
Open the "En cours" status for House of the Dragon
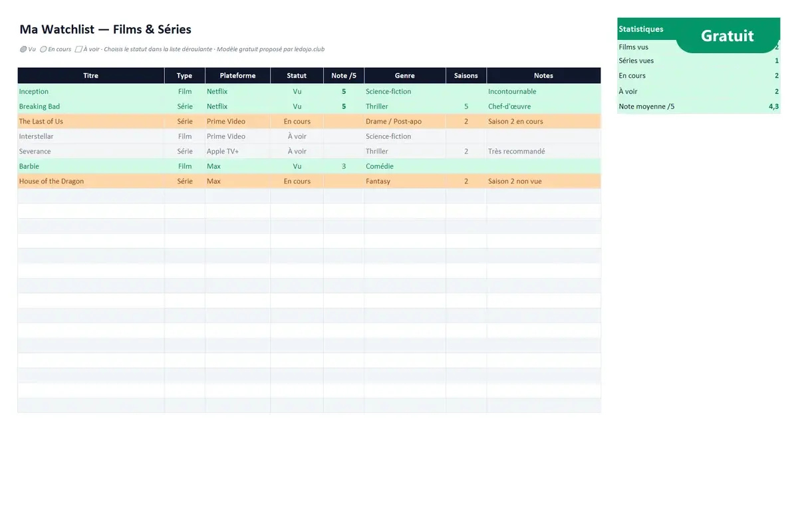point(297,181)
